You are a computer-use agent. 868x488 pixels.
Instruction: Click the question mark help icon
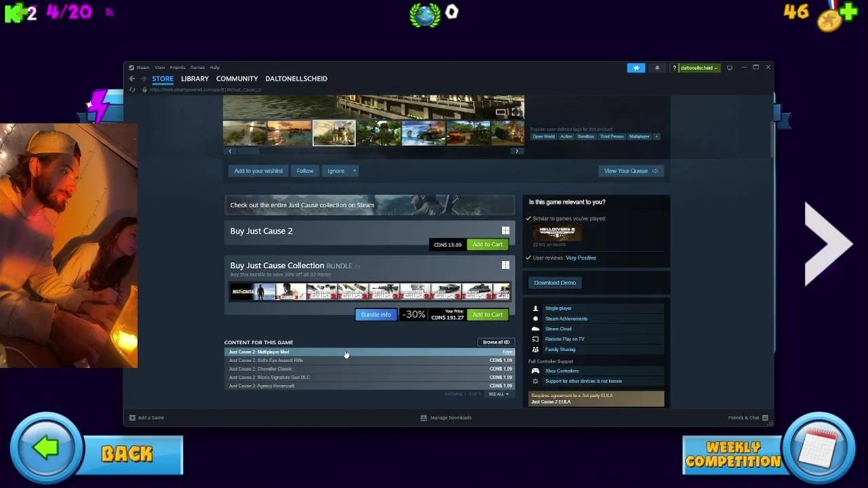coord(674,68)
